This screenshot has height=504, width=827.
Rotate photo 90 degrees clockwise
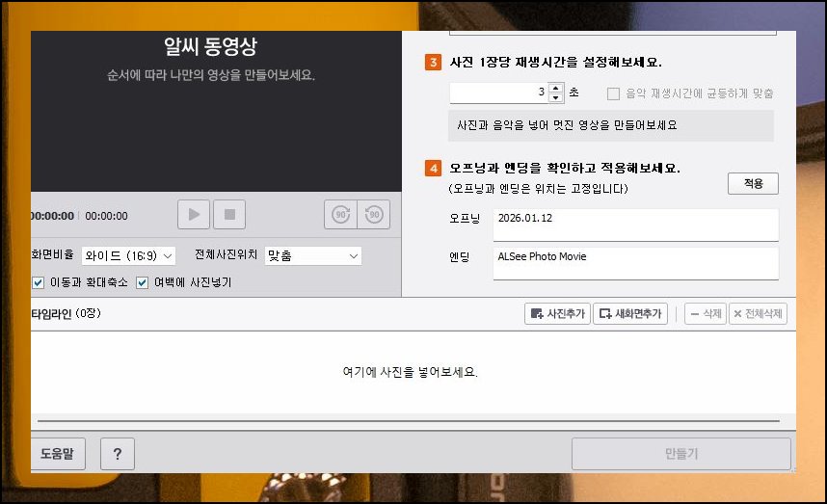tap(340, 215)
